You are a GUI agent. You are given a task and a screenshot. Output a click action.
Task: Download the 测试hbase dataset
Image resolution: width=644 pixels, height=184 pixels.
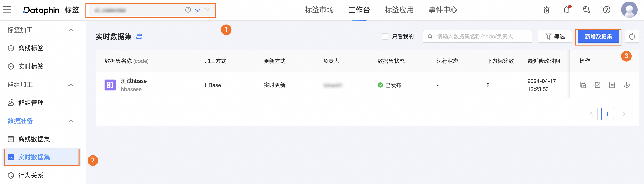(x=626, y=85)
